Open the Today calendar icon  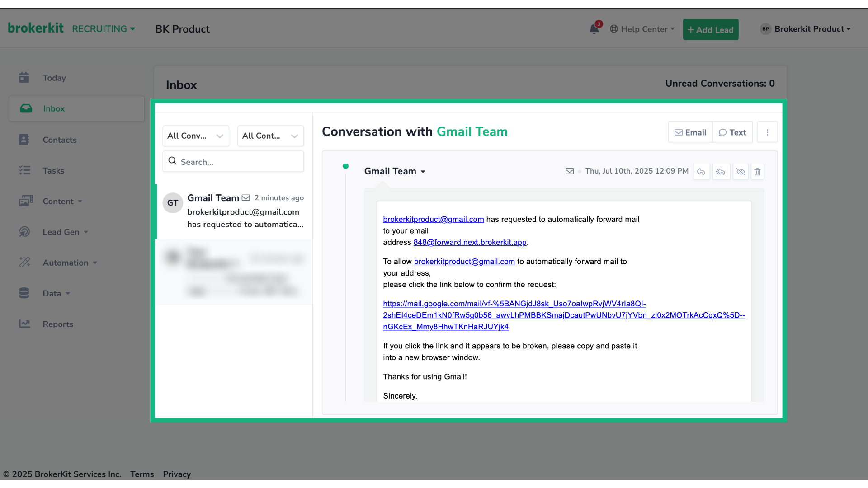[24, 78]
